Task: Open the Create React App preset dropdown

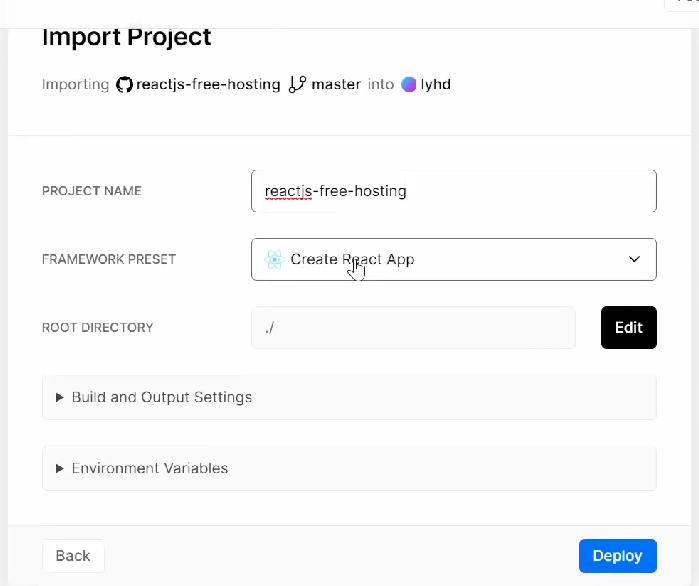Action: (x=454, y=259)
